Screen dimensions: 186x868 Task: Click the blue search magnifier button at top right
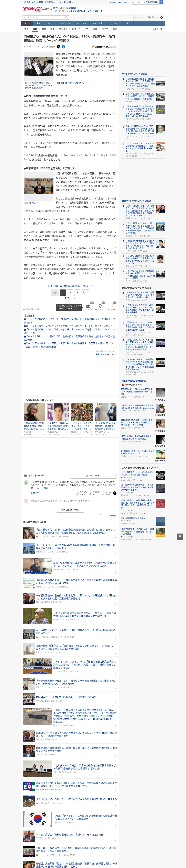coord(161,2)
